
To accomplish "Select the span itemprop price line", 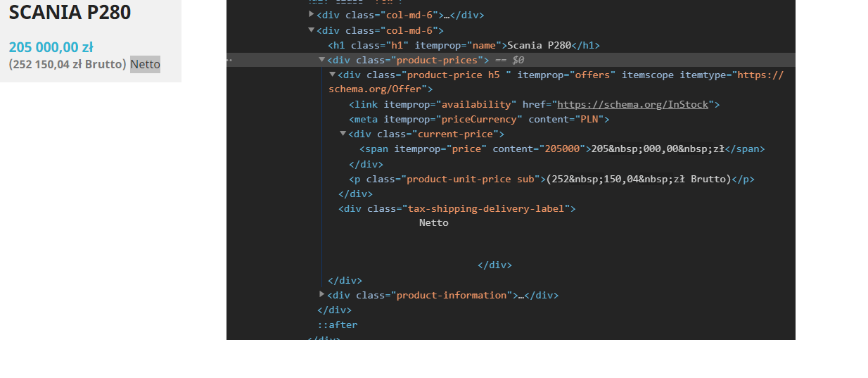I will 562,149.
